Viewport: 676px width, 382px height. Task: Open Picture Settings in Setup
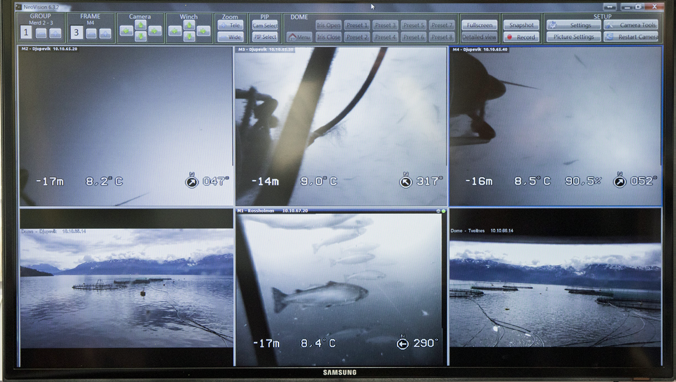(x=573, y=38)
